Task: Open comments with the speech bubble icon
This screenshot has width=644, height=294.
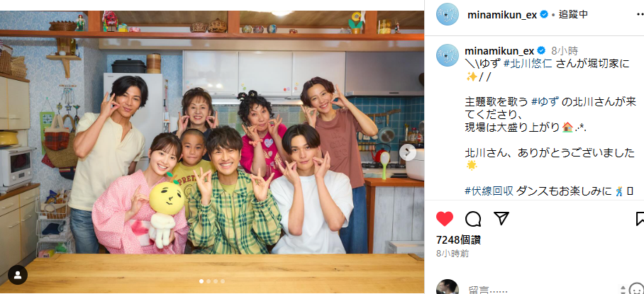Action: point(473,219)
